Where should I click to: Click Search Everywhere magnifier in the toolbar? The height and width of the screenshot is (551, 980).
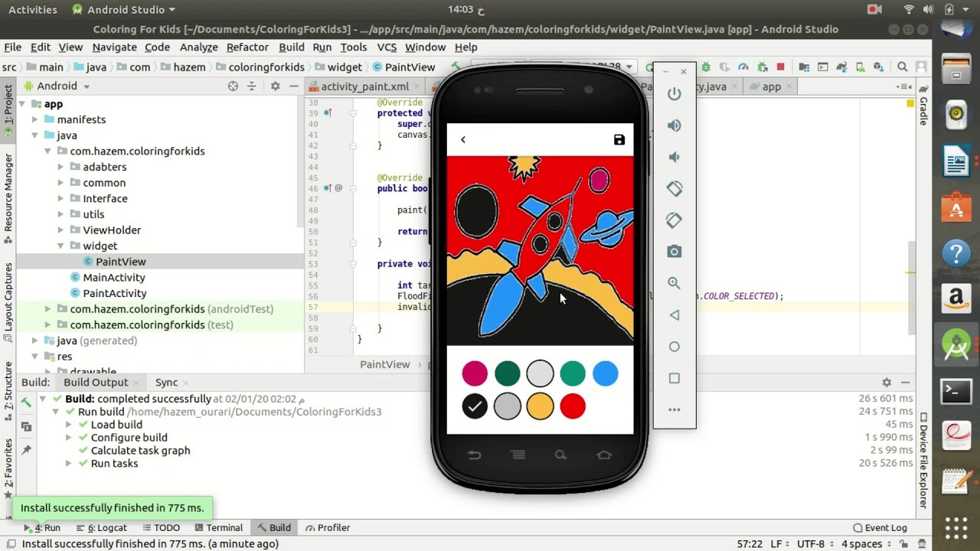tap(903, 67)
